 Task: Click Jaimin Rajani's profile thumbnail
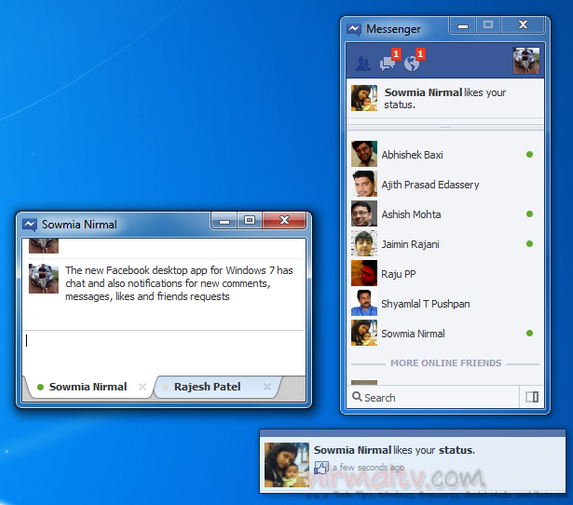(x=364, y=244)
